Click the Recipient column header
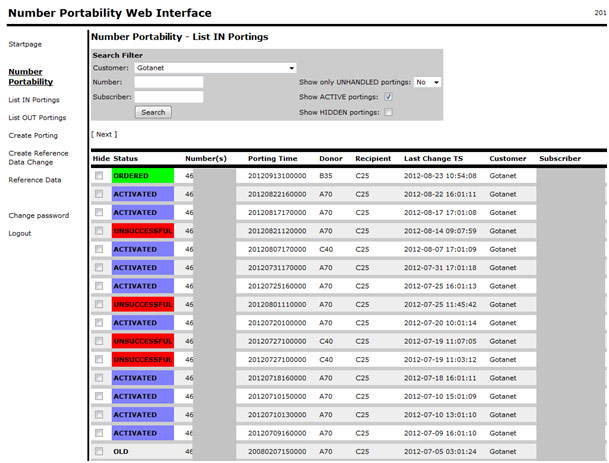 tap(373, 158)
